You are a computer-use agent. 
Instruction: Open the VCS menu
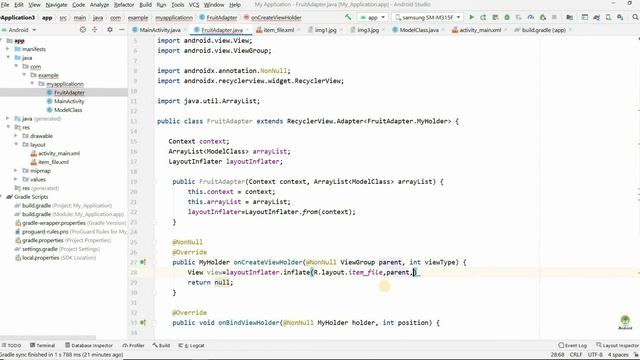point(194,5)
